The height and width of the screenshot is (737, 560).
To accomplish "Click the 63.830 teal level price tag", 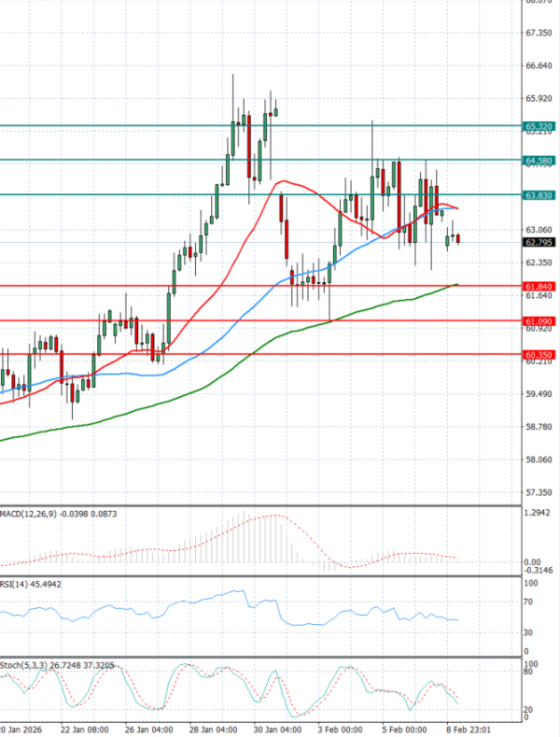I will [x=537, y=194].
